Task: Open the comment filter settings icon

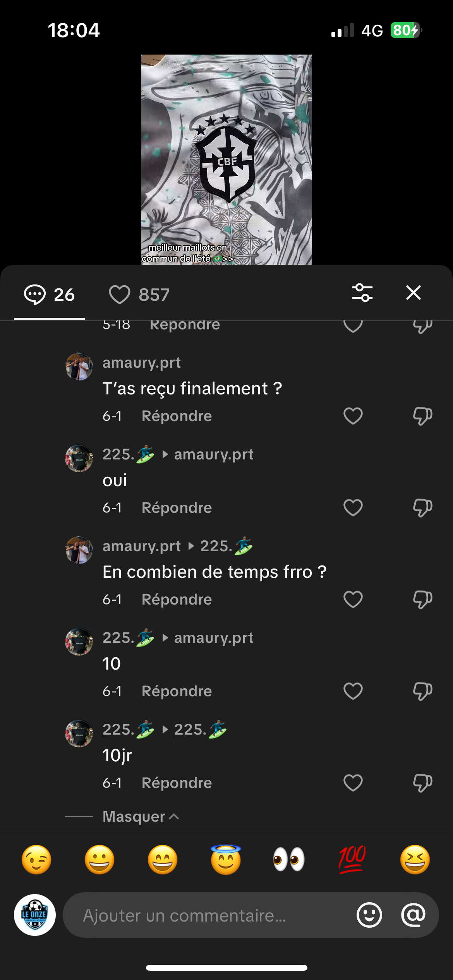Action: (362, 293)
